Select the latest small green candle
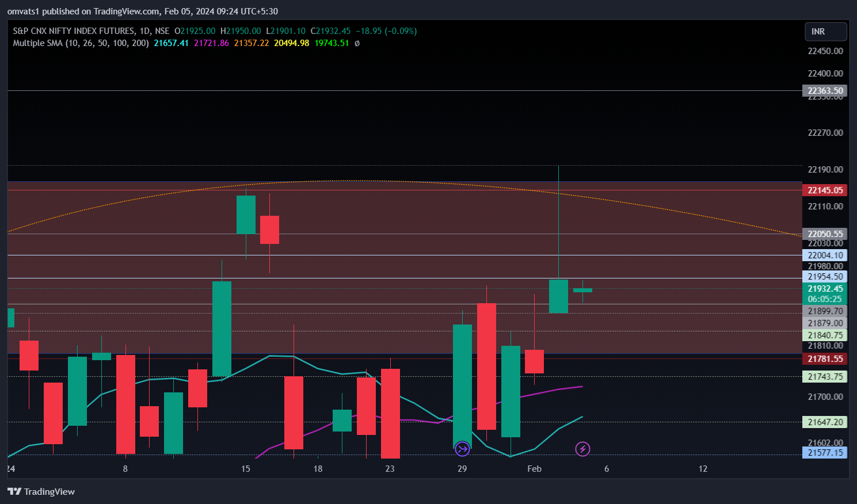The image size is (857, 504). [582, 291]
